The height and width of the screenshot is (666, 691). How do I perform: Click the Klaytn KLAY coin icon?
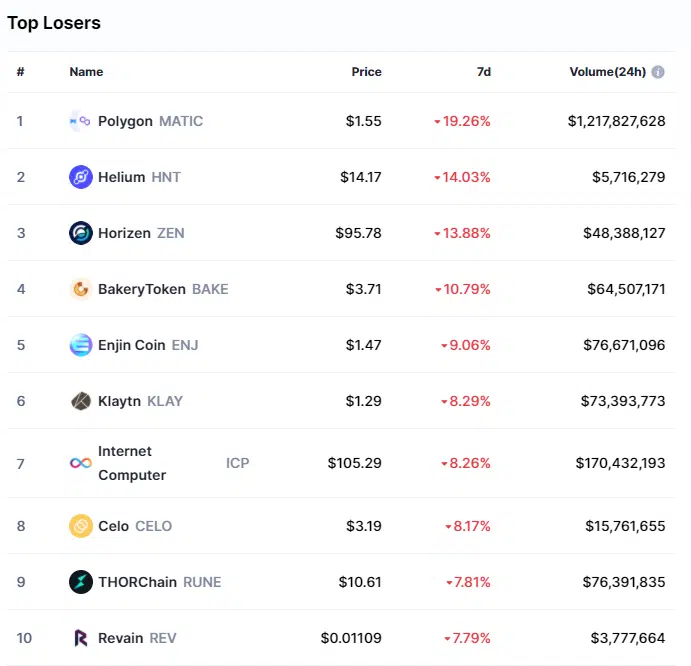tap(81, 401)
